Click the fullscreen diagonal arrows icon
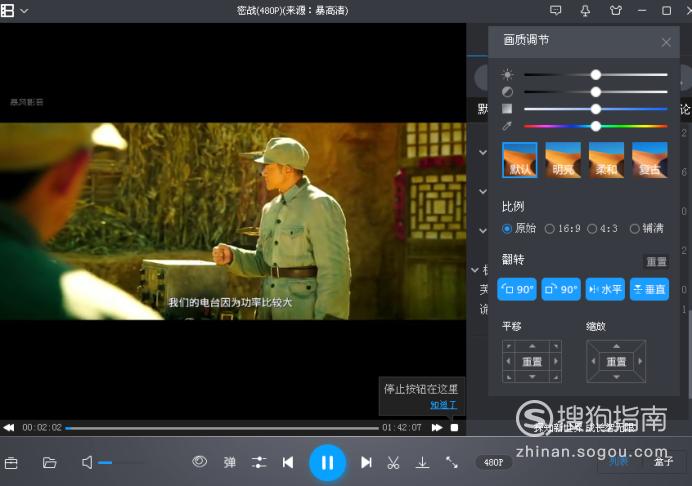Screen dimensions: 692x486 point(451,463)
